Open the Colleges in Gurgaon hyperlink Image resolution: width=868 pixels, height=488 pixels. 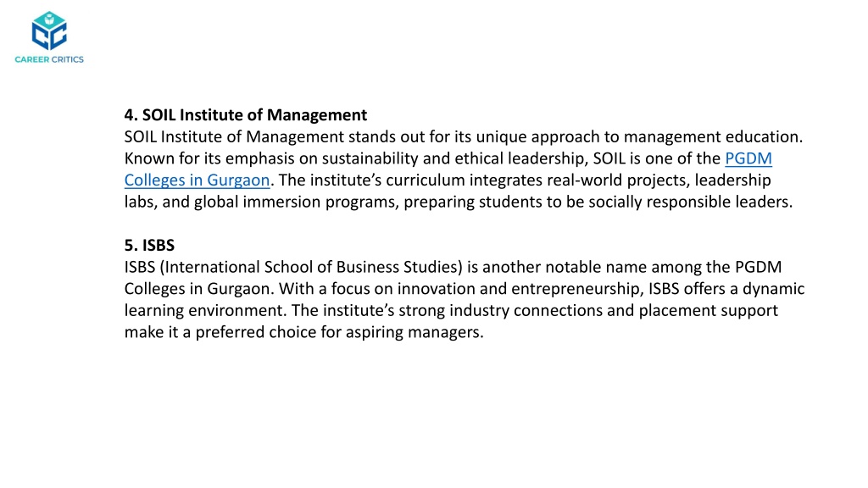(x=197, y=180)
